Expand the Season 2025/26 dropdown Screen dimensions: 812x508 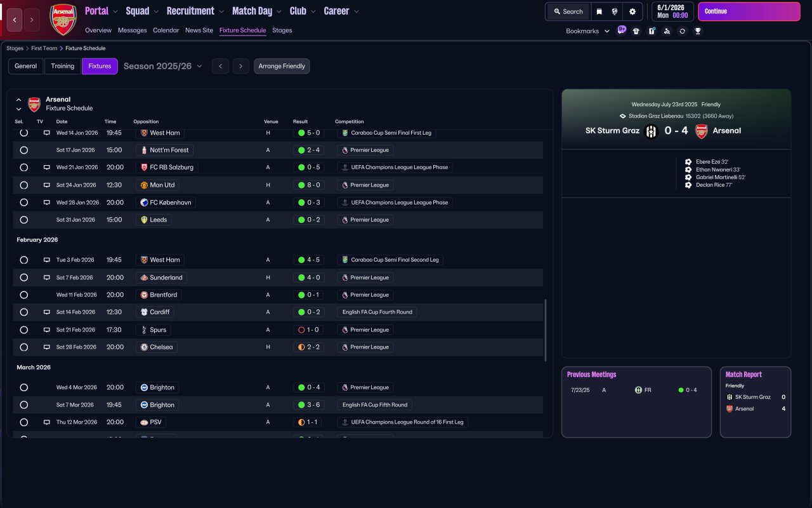tap(163, 66)
